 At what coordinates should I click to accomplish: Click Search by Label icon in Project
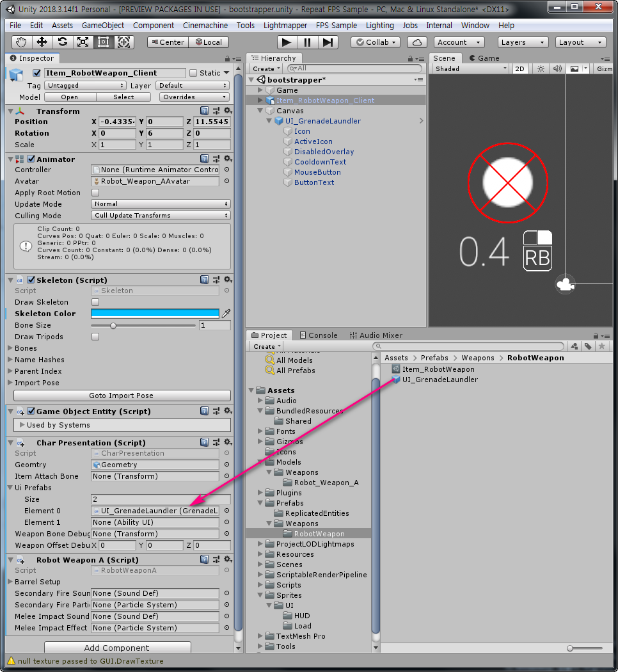tap(588, 346)
